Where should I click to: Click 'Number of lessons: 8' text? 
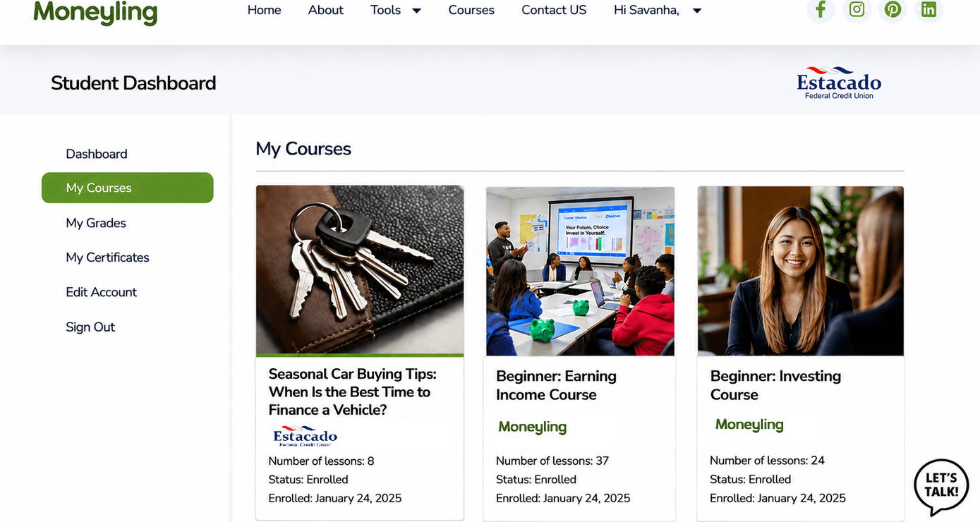click(x=321, y=461)
